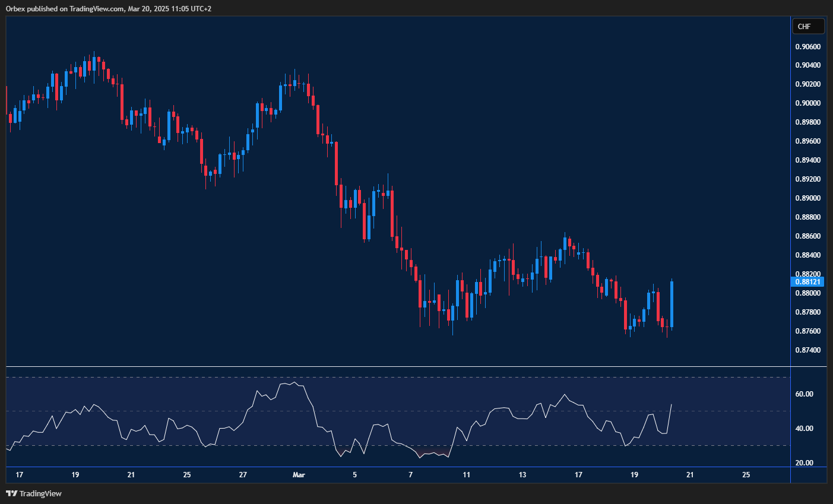Click the 0.87400 price level on the scale

pos(807,350)
